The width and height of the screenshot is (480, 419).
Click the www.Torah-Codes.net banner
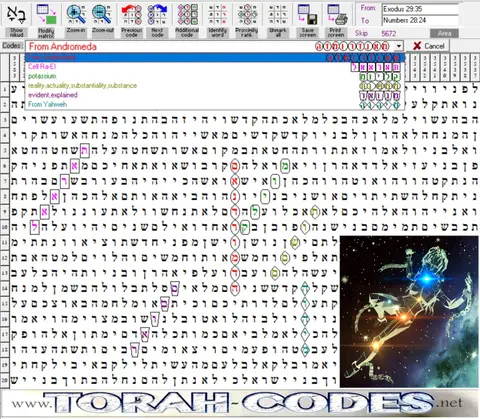[239, 403]
